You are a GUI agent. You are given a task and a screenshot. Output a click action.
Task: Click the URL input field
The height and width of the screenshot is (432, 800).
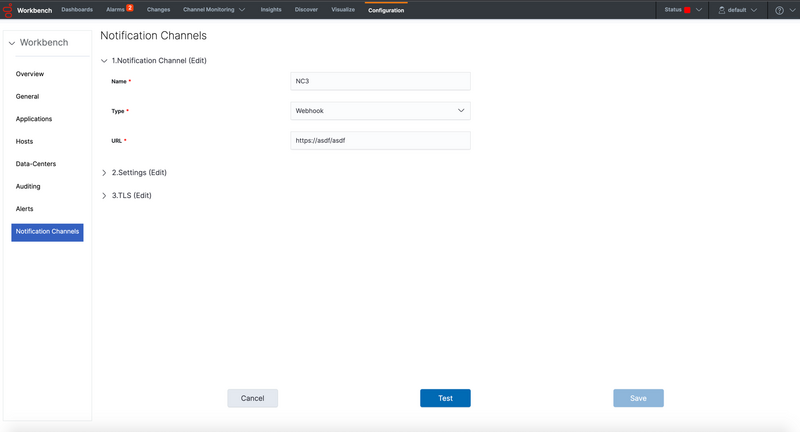pyautogui.click(x=379, y=141)
